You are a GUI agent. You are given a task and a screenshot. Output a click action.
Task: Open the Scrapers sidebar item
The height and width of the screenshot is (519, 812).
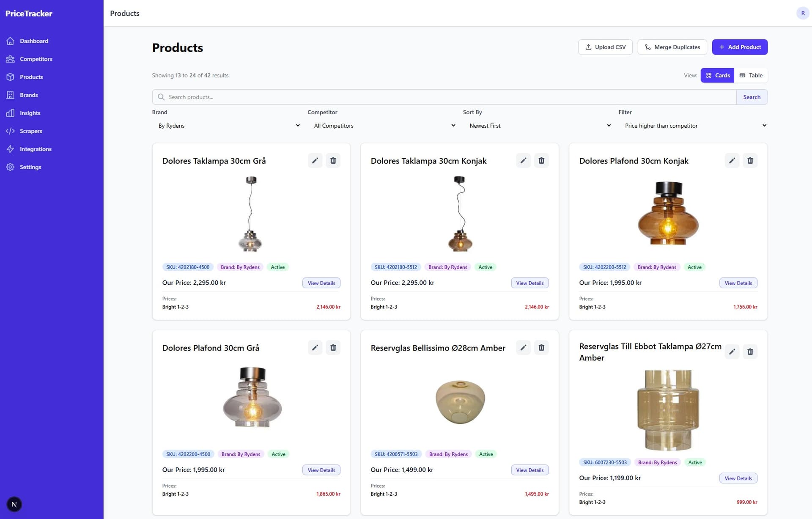(31, 131)
